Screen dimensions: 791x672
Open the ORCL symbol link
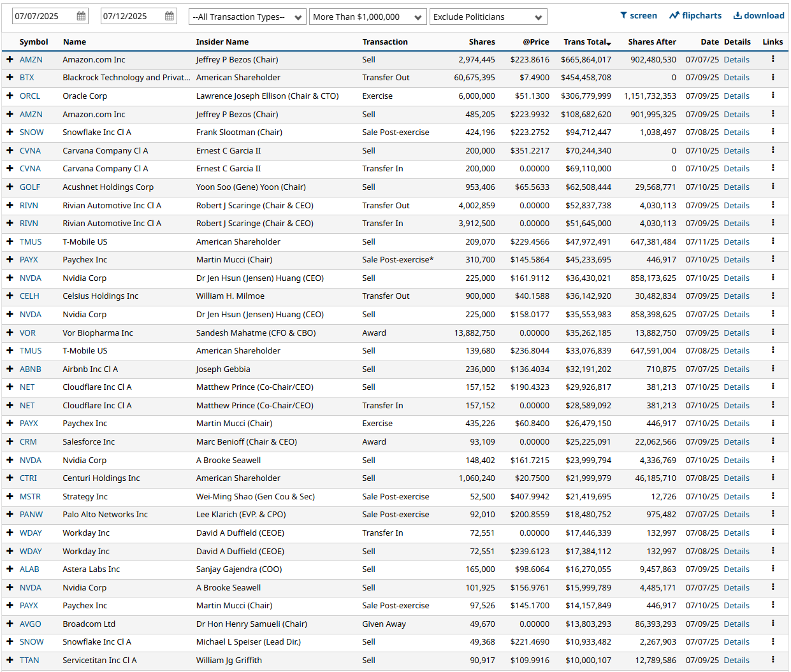point(30,96)
